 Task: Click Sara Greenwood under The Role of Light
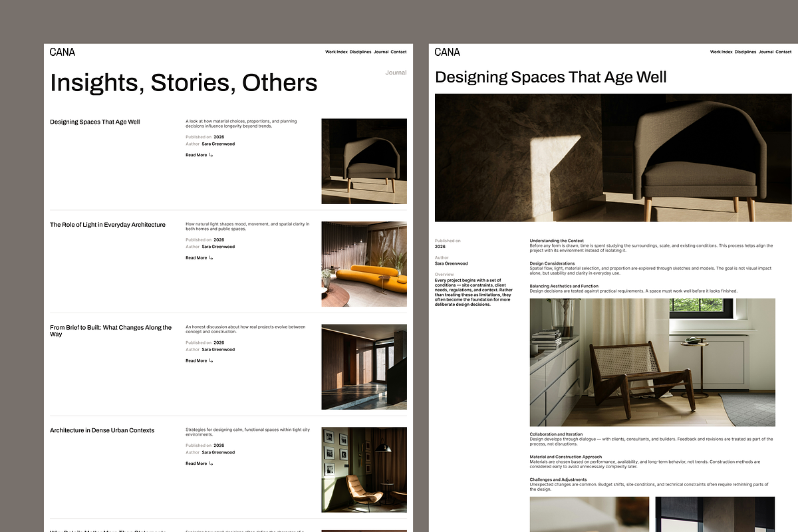pos(218,247)
